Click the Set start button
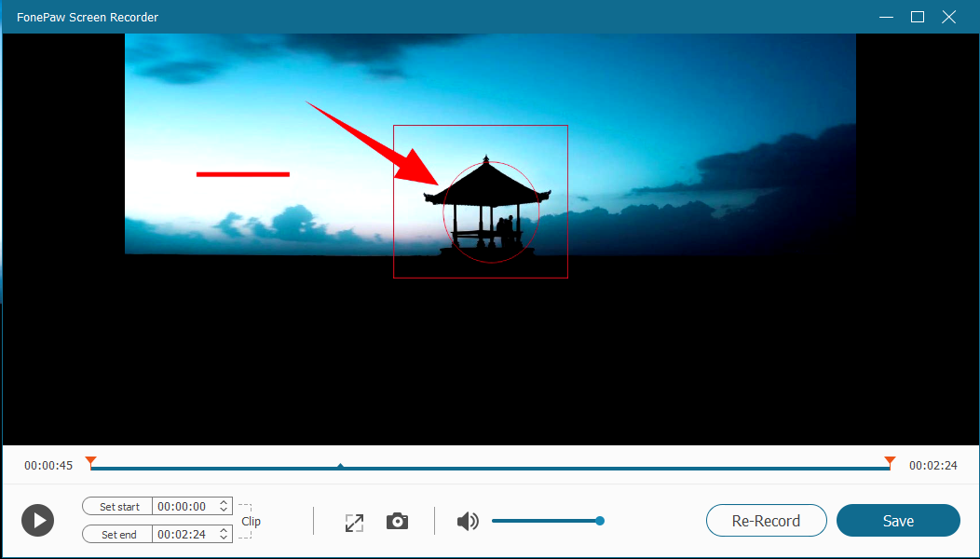Image resolution: width=980 pixels, height=559 pixels. pyautogui.click(x=118, y=506)
